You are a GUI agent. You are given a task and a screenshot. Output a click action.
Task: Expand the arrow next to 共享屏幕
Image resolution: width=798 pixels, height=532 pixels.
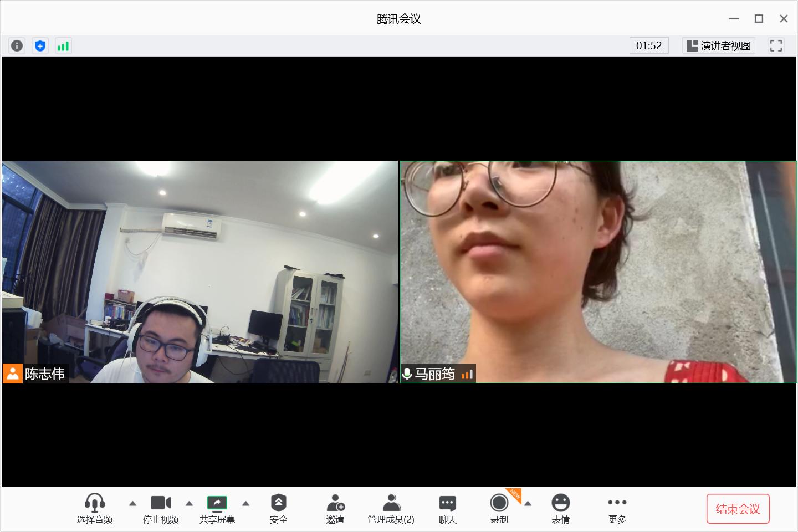[245, 504]
